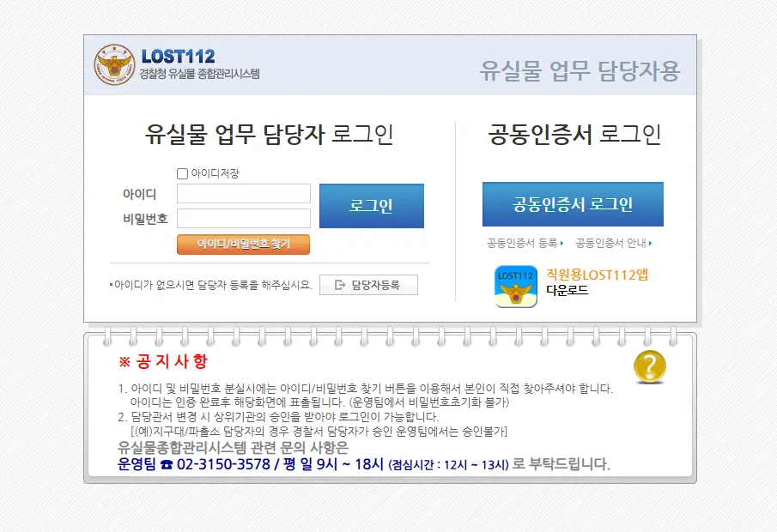Click the 공동인증서 로그인 button
Image resolution: width=777 pixels, height=532 pixels.
pos(573,204)
